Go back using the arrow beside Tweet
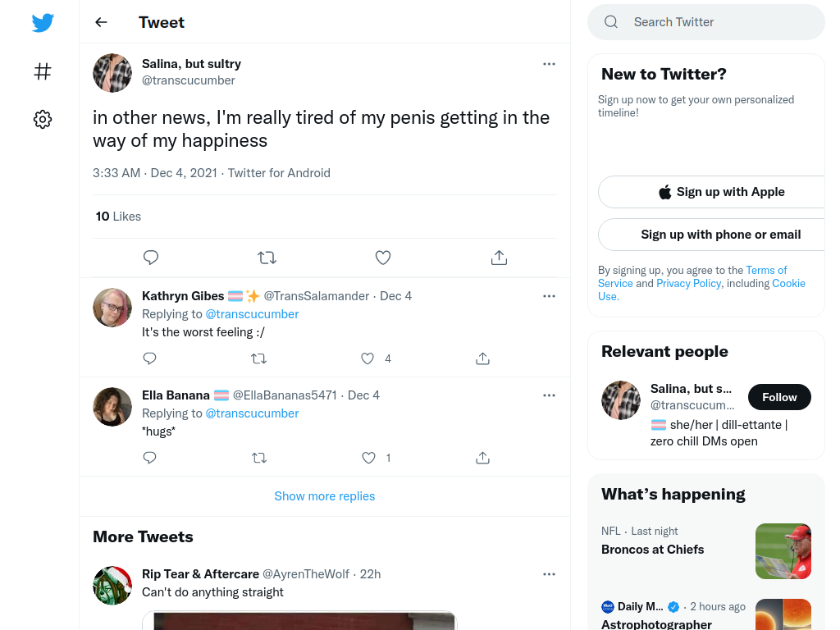Image resolution: width=840 pixels, height=630 pixels. (x=101, y=22)
